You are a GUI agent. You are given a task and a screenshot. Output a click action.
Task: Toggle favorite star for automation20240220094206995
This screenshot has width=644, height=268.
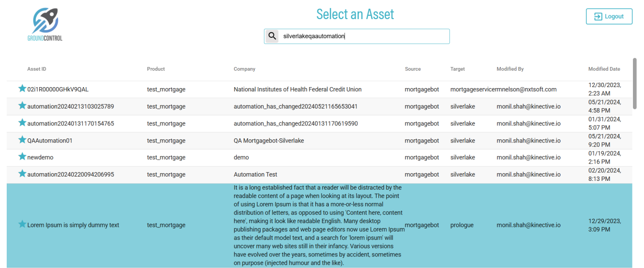[x=22, y=174]
